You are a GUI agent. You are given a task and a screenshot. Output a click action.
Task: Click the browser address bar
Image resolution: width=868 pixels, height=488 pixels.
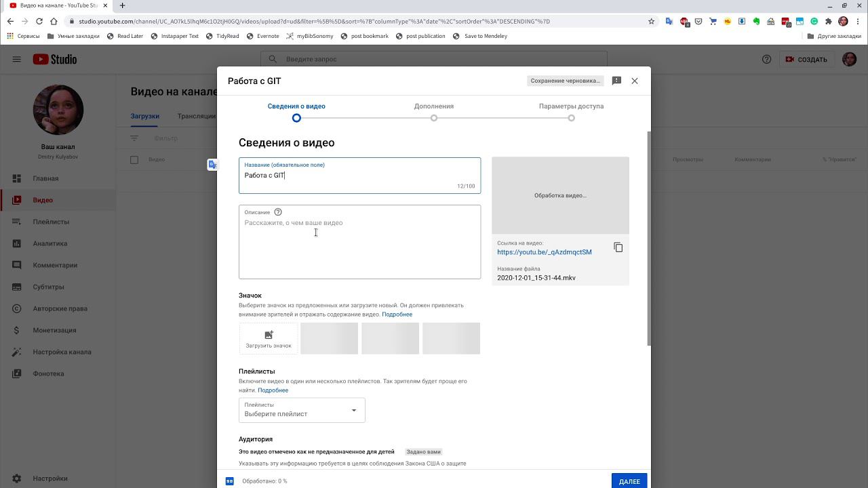pos(359,21)
